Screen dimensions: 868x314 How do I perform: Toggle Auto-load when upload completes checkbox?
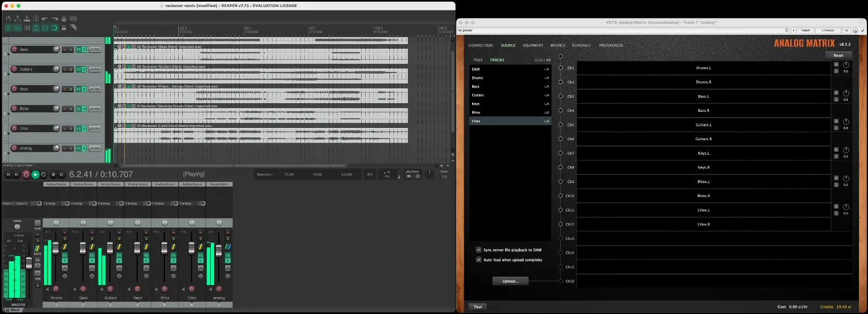[x=479, y=260]
